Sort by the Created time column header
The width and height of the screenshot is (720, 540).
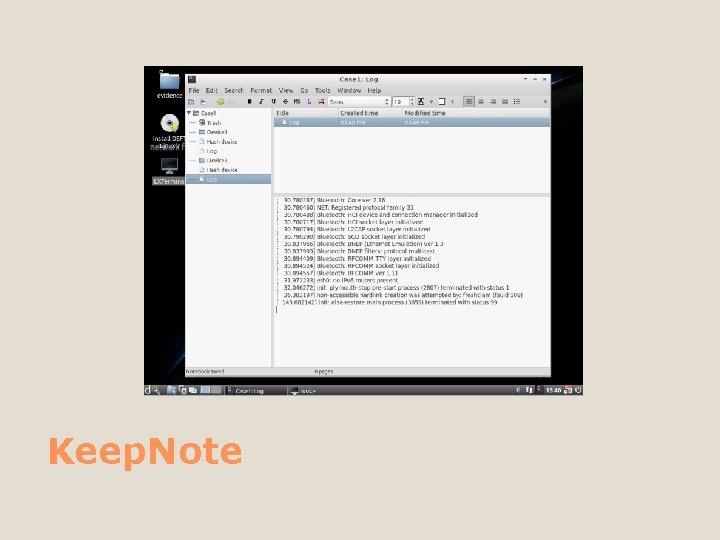371,113
